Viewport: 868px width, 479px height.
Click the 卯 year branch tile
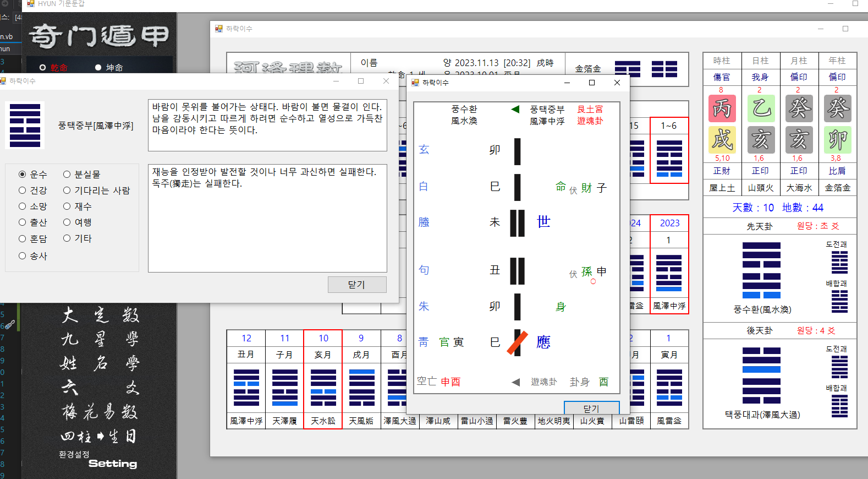838,140
